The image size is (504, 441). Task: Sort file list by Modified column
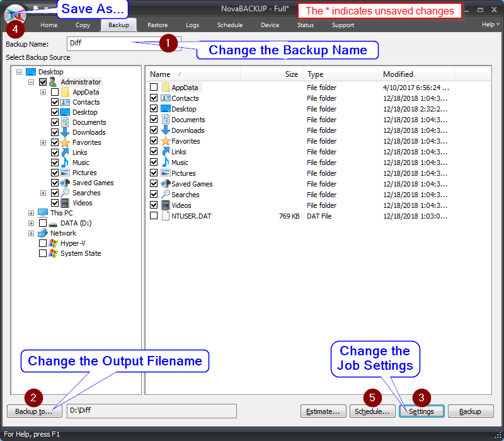point(416,74)
